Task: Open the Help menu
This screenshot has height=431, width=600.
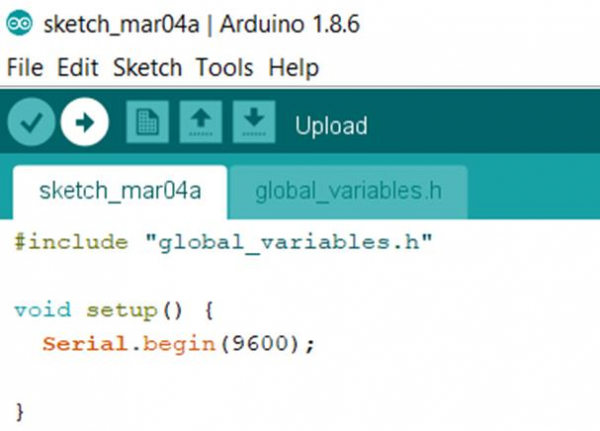Action: (293, 68)
